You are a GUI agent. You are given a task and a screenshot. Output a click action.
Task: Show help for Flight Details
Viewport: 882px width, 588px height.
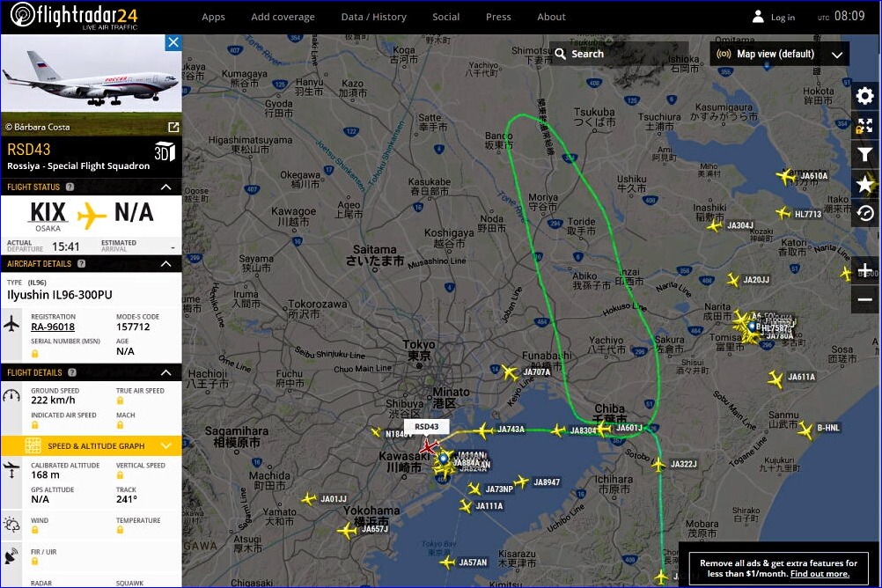click(x=72, y=372)
